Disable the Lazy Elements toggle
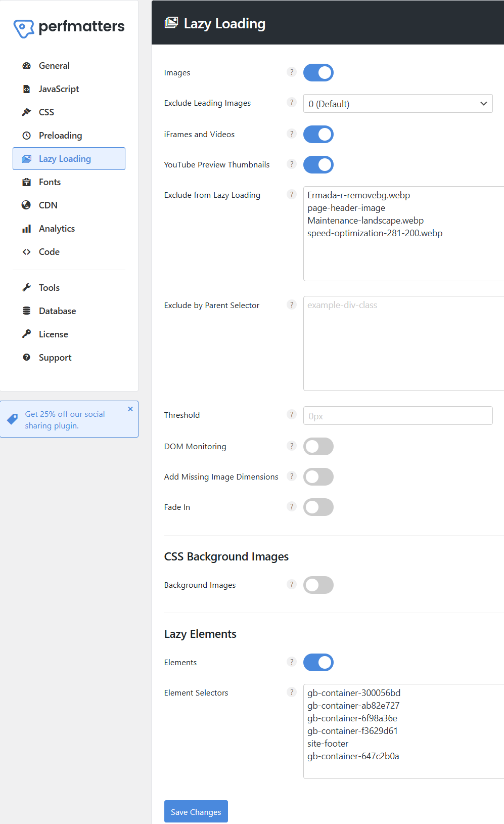The height and width of the screenshot is (824, 504). (x=318, y=663)
